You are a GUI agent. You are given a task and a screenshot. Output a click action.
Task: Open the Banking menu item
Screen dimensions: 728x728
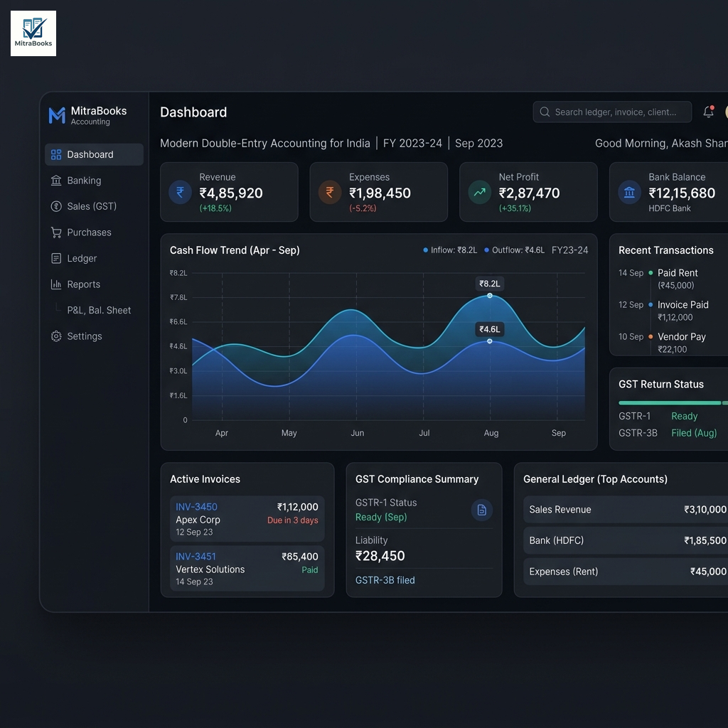click(94, 181)
